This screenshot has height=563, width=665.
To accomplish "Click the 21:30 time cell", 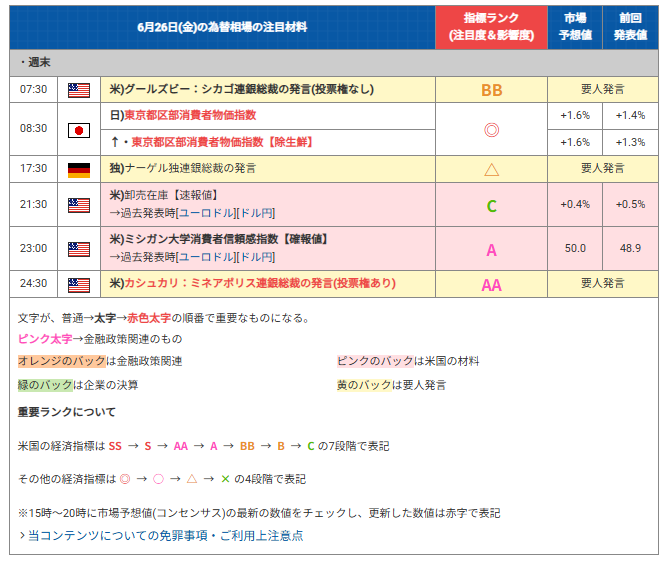I will [34, 204].
